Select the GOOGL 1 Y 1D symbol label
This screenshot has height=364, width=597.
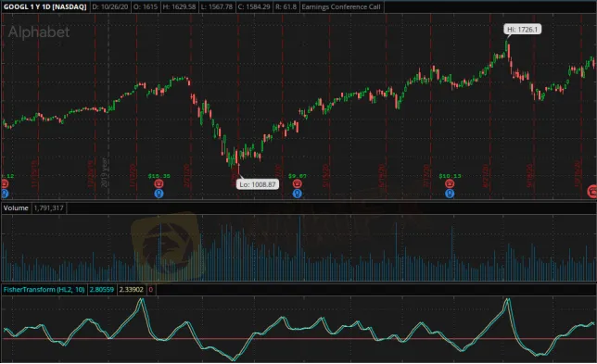[45, 6]
